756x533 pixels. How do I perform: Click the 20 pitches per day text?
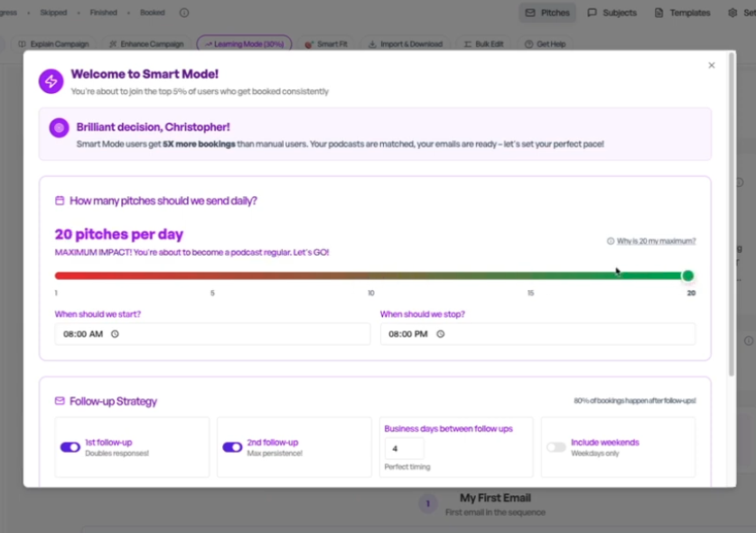tap(118, 234)
